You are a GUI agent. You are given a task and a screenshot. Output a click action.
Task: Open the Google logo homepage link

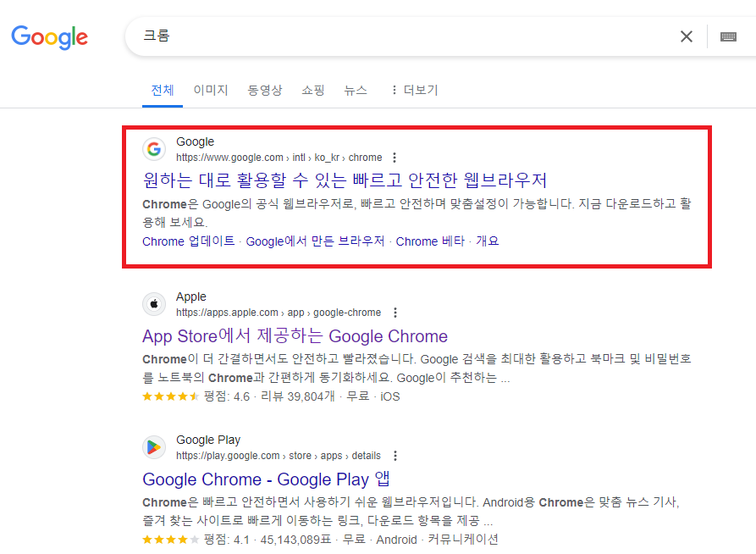pos(50,37)
